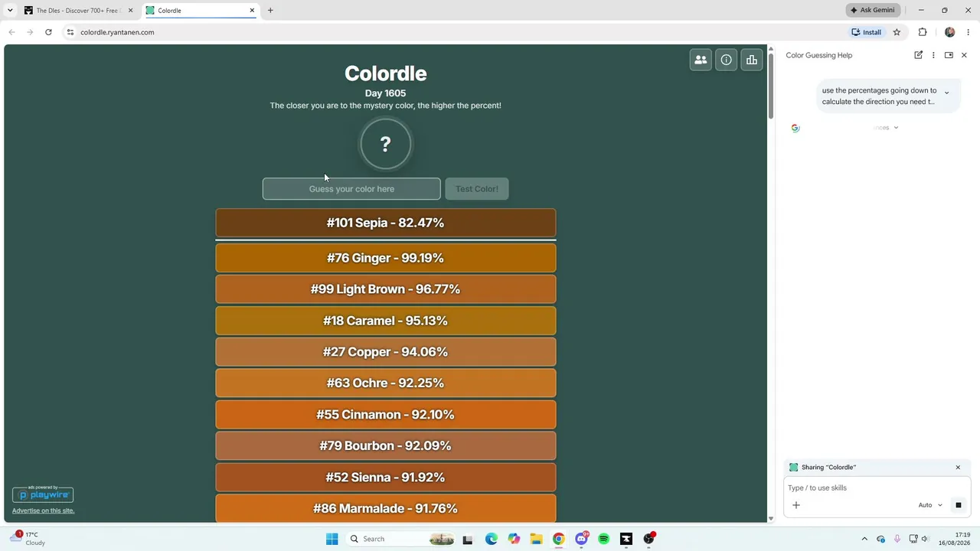
Task: Open the Chrome extensions puzzle icon
Action: pyautogui.click(x=922, y=32)
